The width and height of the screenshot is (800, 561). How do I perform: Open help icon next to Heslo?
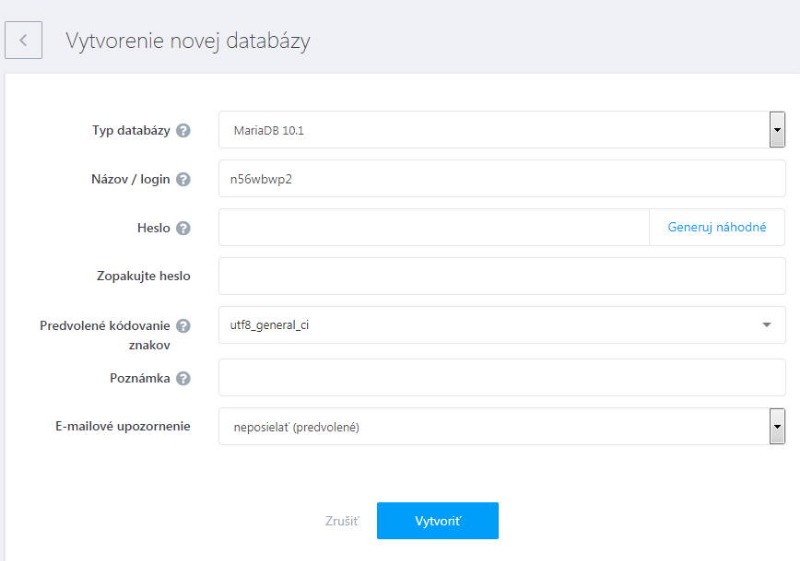point(183,228)
